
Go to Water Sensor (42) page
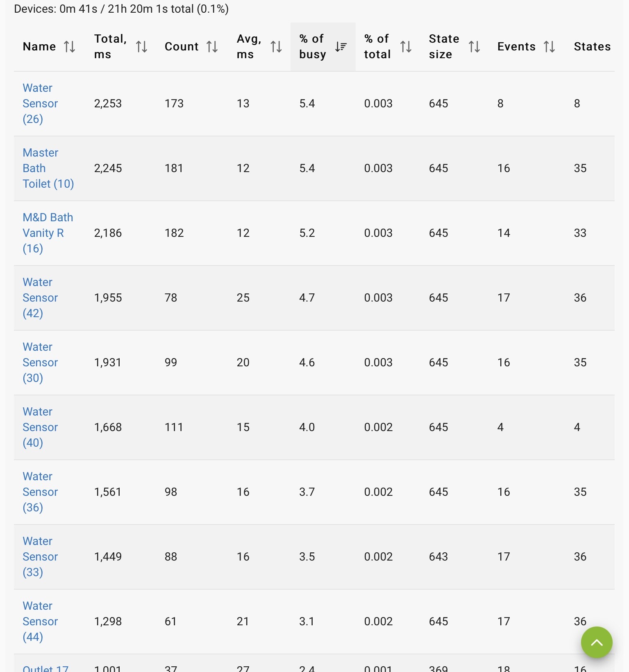coord(40,297)
